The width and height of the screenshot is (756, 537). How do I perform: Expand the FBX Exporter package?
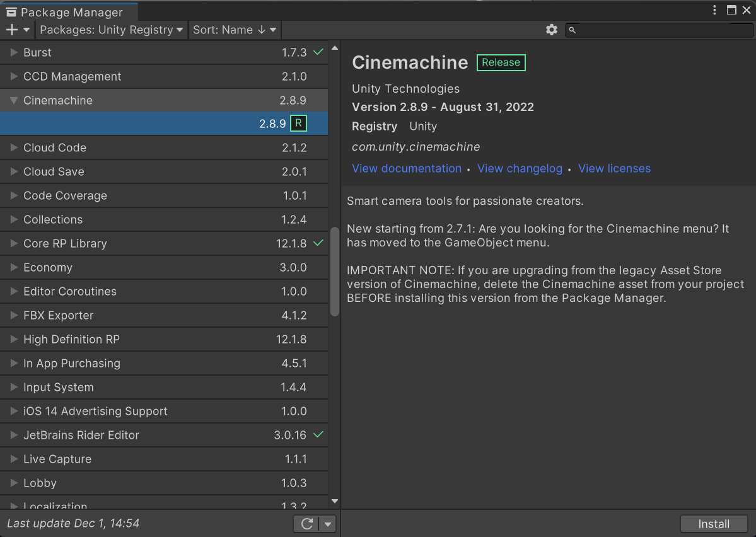(14, 315)
